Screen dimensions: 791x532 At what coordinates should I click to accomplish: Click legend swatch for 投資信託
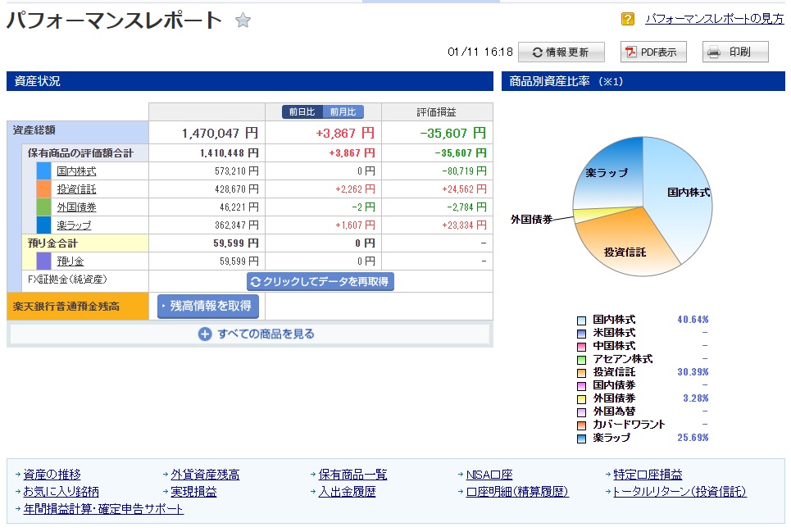[x=581, y=373]
